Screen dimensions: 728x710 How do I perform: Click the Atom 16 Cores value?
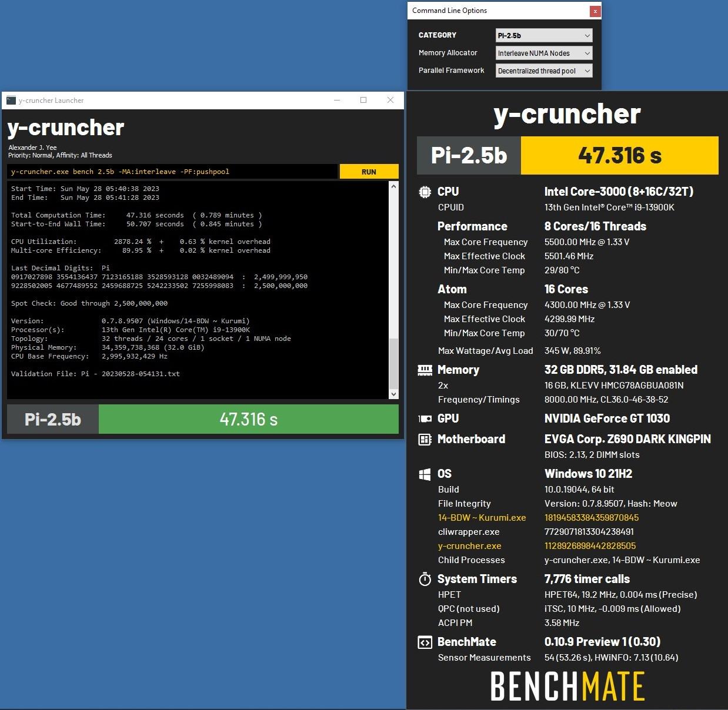point(566,289)
